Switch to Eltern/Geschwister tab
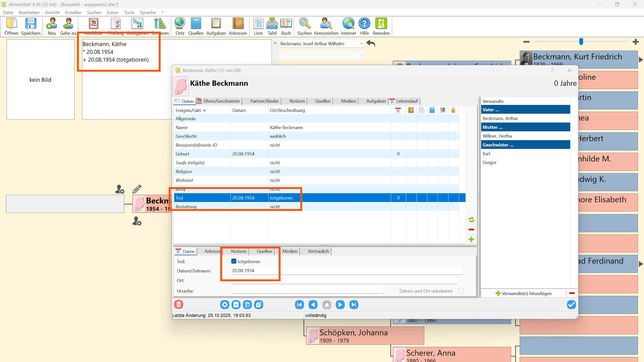Viewport: 644px width, 362px height. pos(218,101)
